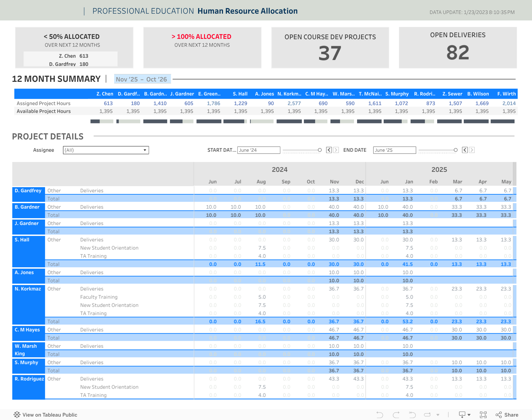532x420 pixels.
Task: Step the start date forward one month
Action: (x=336, y=150)
